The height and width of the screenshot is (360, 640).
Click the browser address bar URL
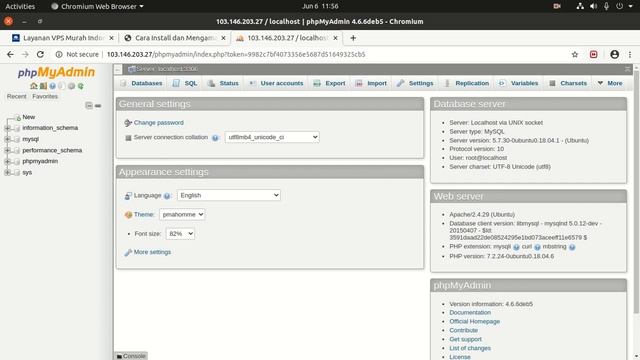point(236,54)
